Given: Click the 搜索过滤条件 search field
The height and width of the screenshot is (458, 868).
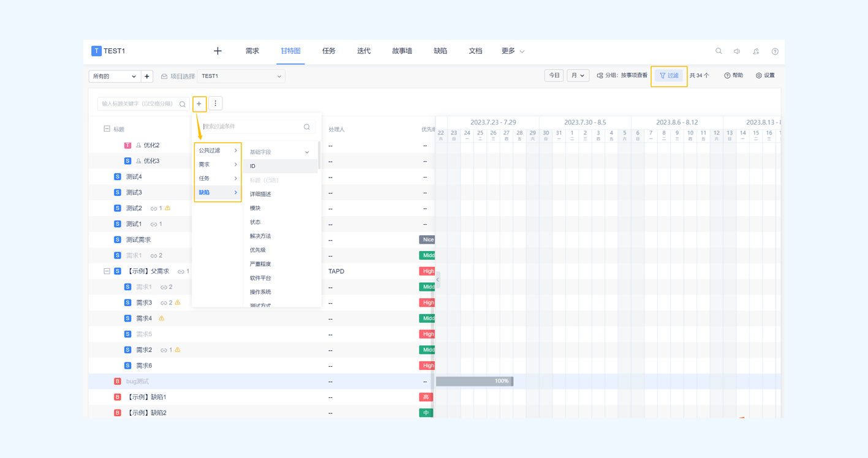Looking at the screenshot, I should point(257,127).
